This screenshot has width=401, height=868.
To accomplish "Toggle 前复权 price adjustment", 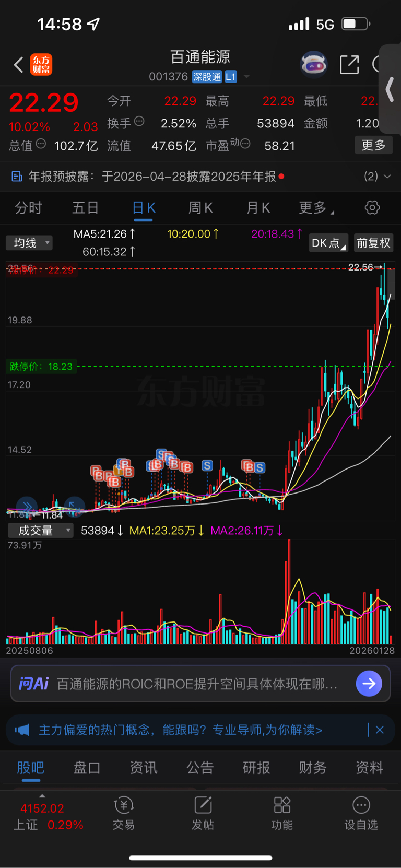I will click(373, 243).
